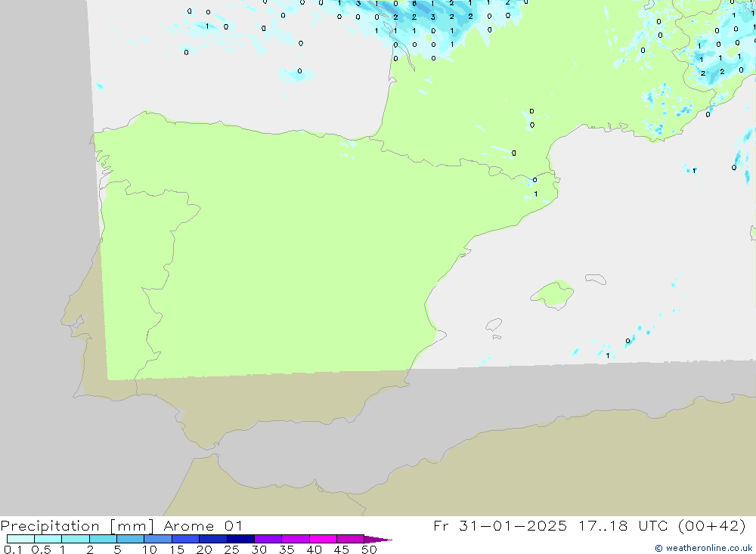Click the "25" legend scale label

coord(231,549)
